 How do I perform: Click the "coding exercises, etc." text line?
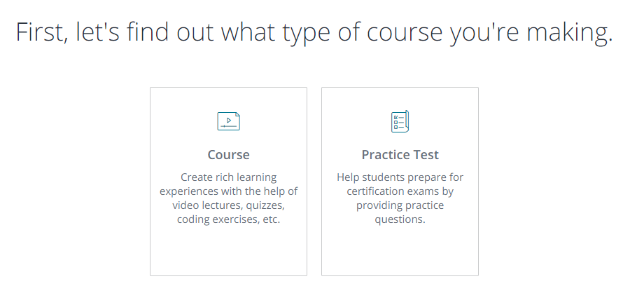point(228,219)
